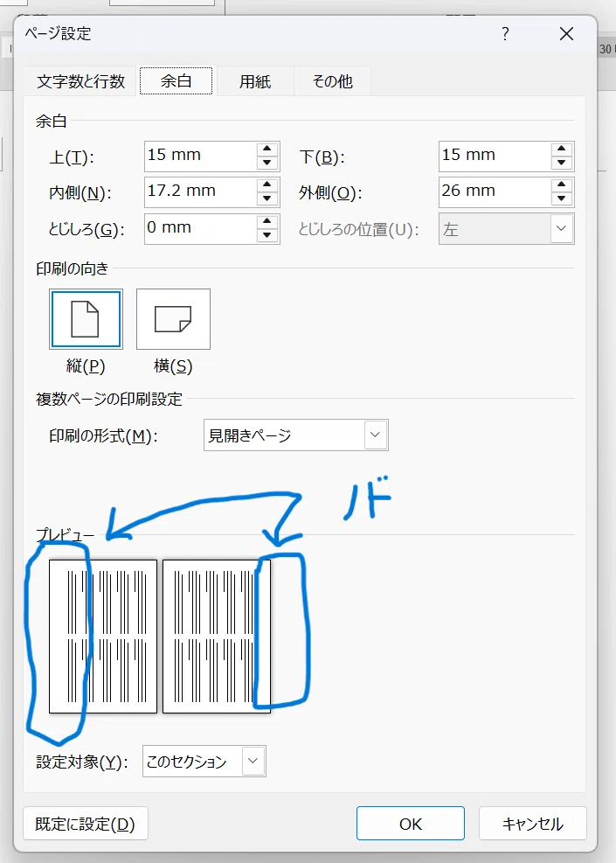
Task: Select 縦(P) portrait orientation icon
Action: tap(86, 319)
